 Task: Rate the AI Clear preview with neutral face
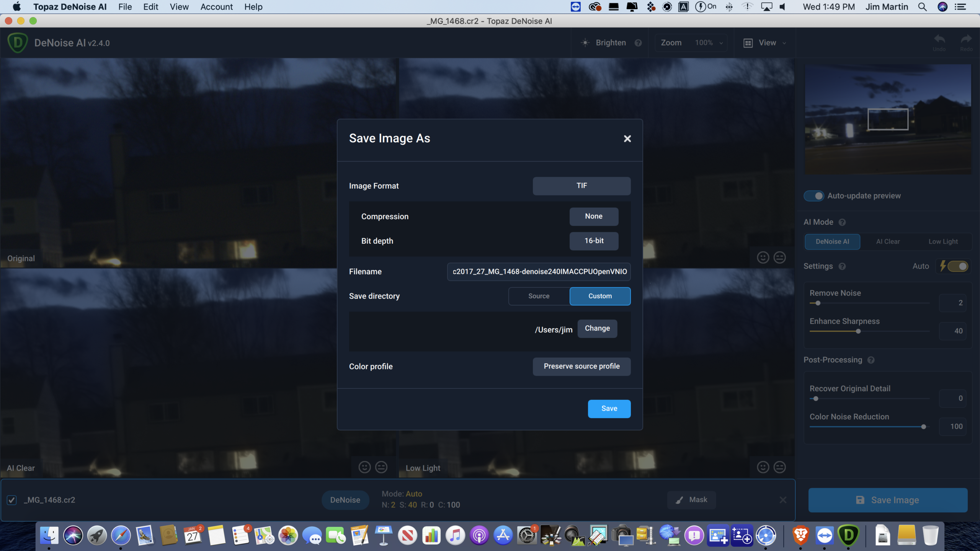(x=381, y=467)
